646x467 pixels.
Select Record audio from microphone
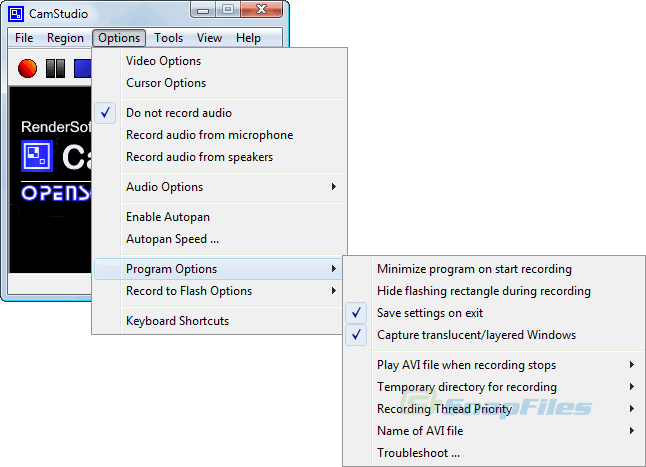coord(219,135)
